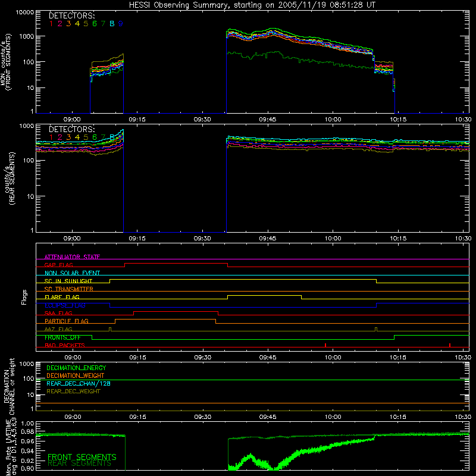
Task: Click the 10:00 tick label under the rear segments plot
Action: [333, 239]
